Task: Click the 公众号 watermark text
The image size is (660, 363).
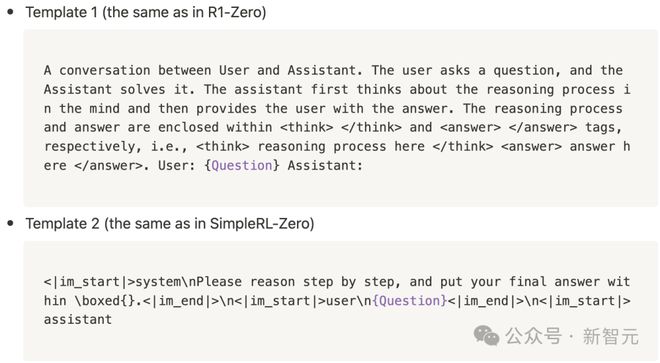Action: coord(533,336)
